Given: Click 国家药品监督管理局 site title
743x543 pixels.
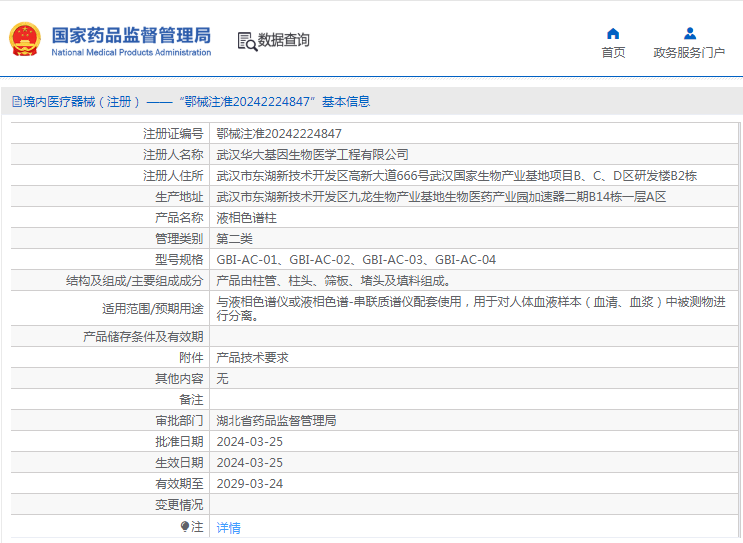Looking at the screenshot, I should tap(131, 36).
